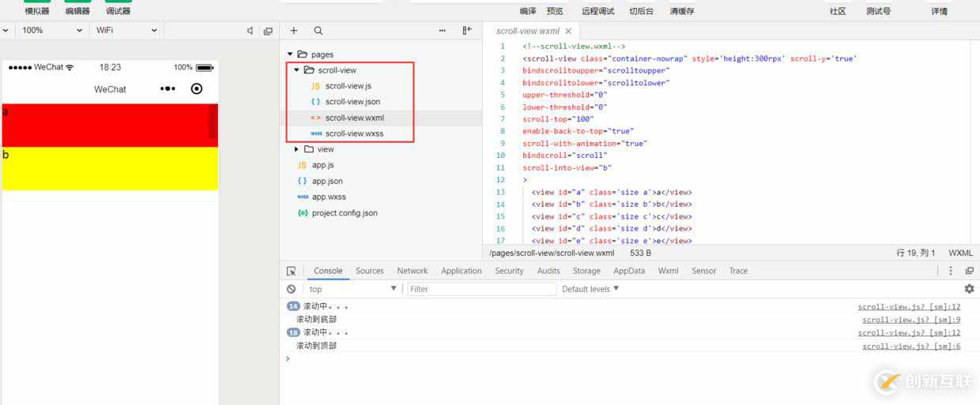The image size is (980, 405).
Task: Click simulator scroll-view scrollbar thumb
Action: point(213,122)
